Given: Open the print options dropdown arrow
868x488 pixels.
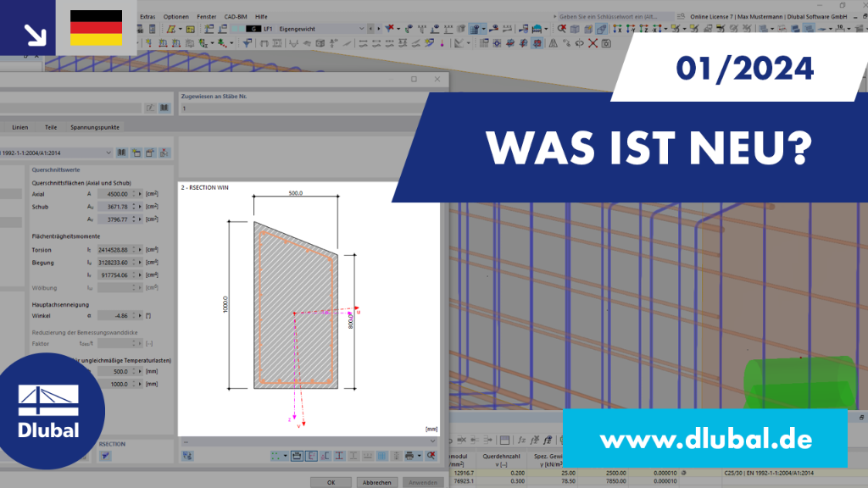Looking at the screenshot, I should tap(419, 456).
